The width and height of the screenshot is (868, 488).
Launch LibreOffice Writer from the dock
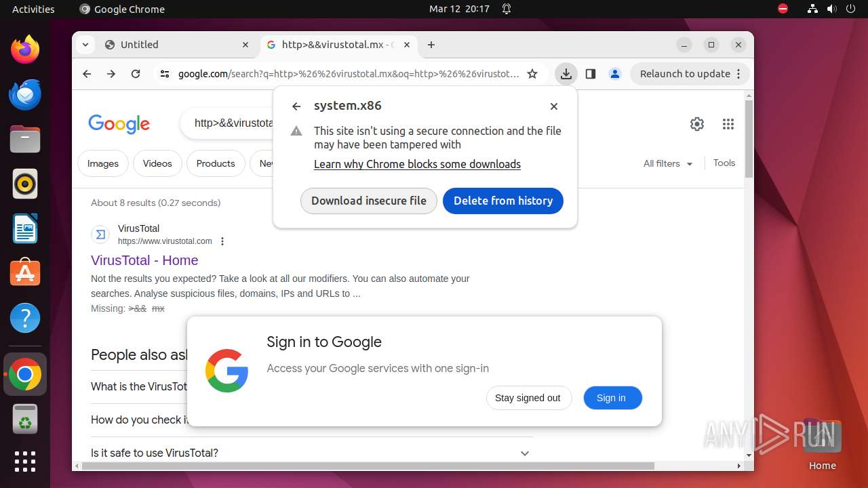click(25, 228)
